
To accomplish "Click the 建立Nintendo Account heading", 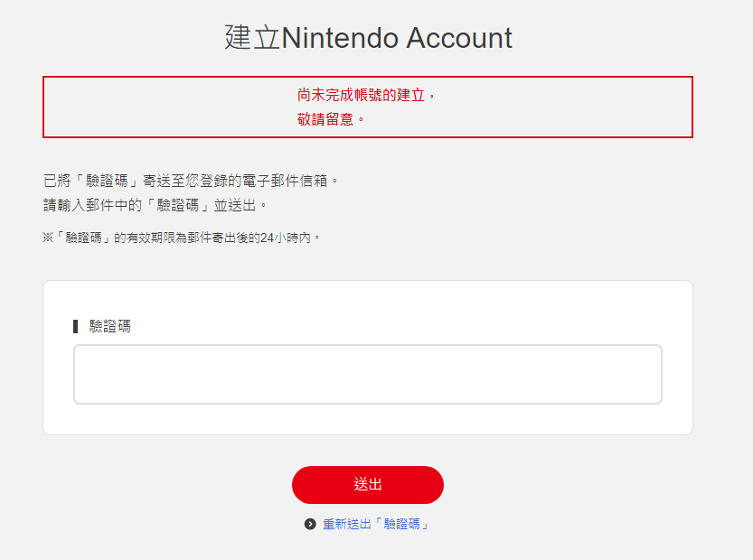I will [368, 38].
